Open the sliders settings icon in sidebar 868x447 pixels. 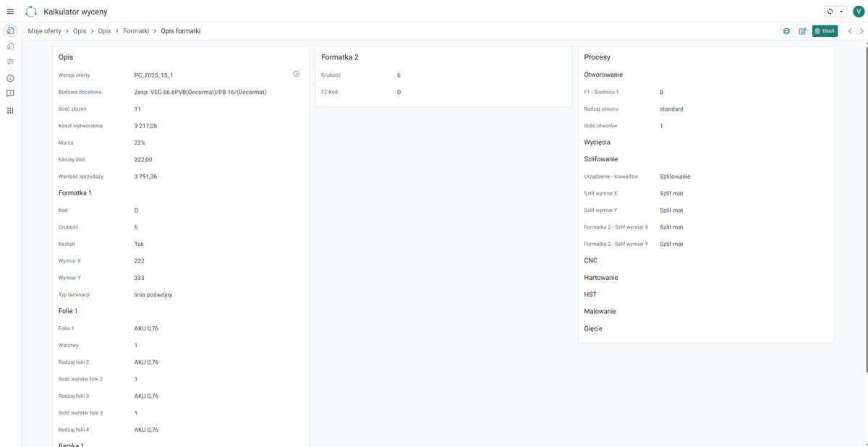pyautogui.click(x=10, y=62)
